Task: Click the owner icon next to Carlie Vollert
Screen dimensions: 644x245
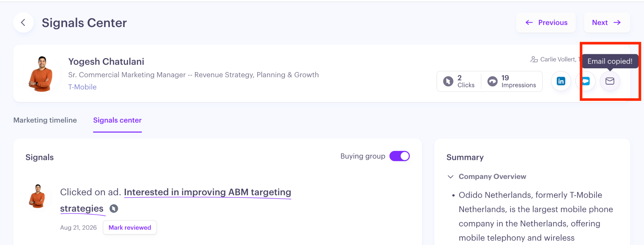Action: tap(534, 59)
